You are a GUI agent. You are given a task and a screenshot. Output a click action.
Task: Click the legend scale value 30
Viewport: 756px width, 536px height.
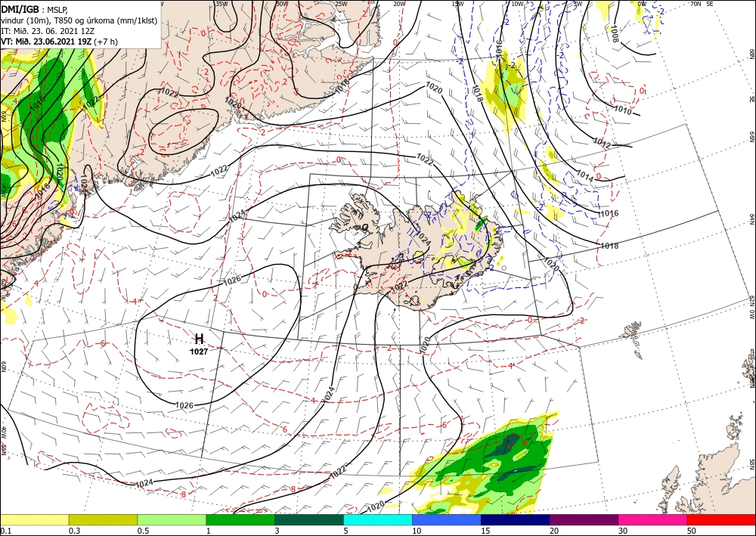[623, 531]
